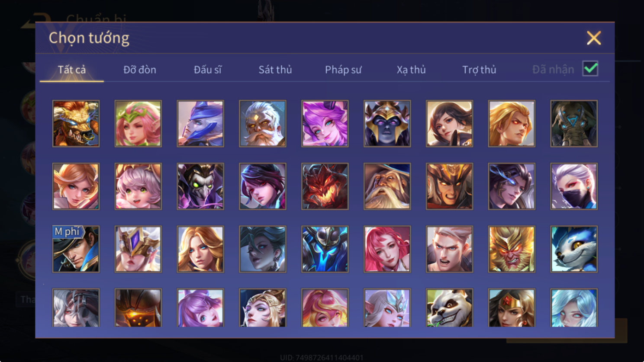Open the Đấu sĩ tab
This screenshot has height=362, width=644.
[x=208, y=70]
